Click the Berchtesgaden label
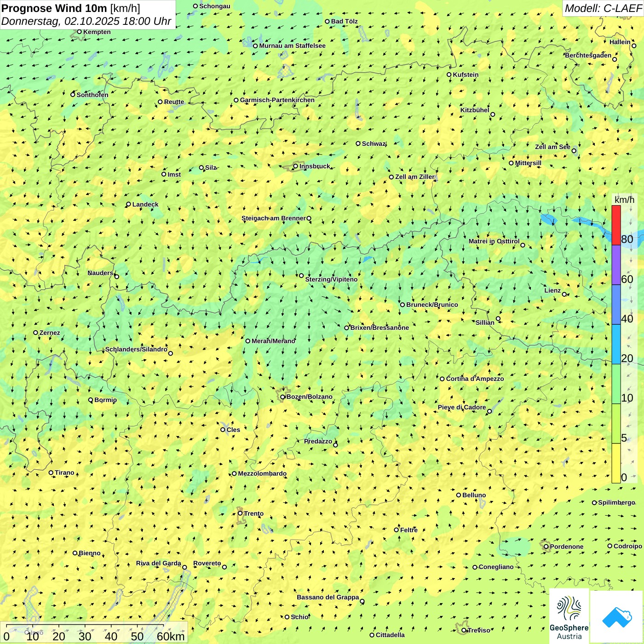 pyautogui.click(x=588, y=55)
